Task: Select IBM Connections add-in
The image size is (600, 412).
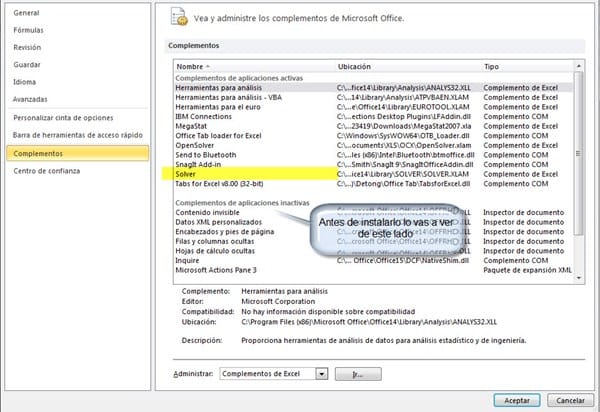Action: coord(373,117)
